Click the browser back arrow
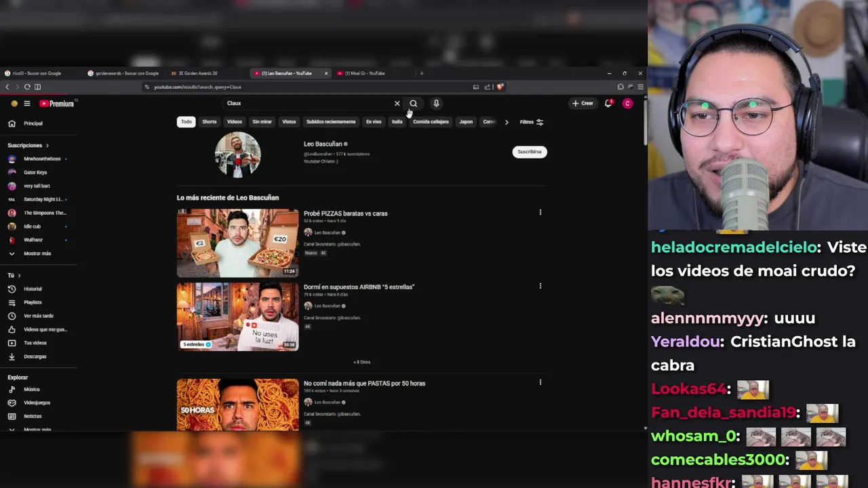Viewport: 868px width, 488px height. pos(7,87)
